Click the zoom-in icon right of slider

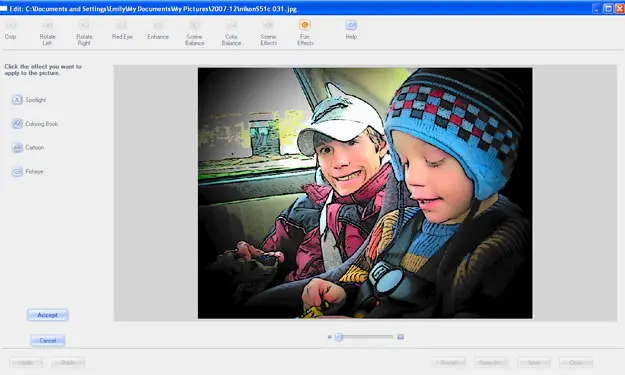pos(401,337)
